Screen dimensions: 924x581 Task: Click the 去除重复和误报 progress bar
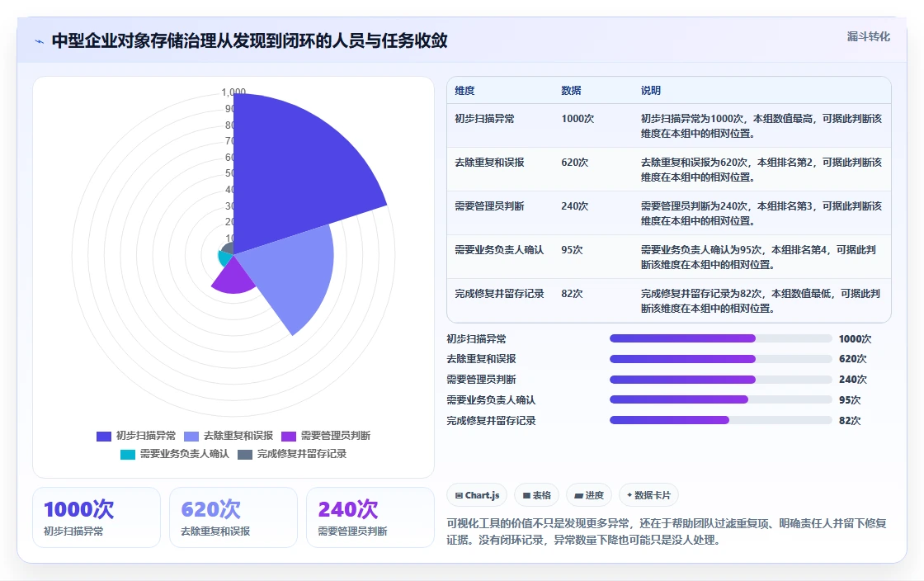click(x=720, y=359)
